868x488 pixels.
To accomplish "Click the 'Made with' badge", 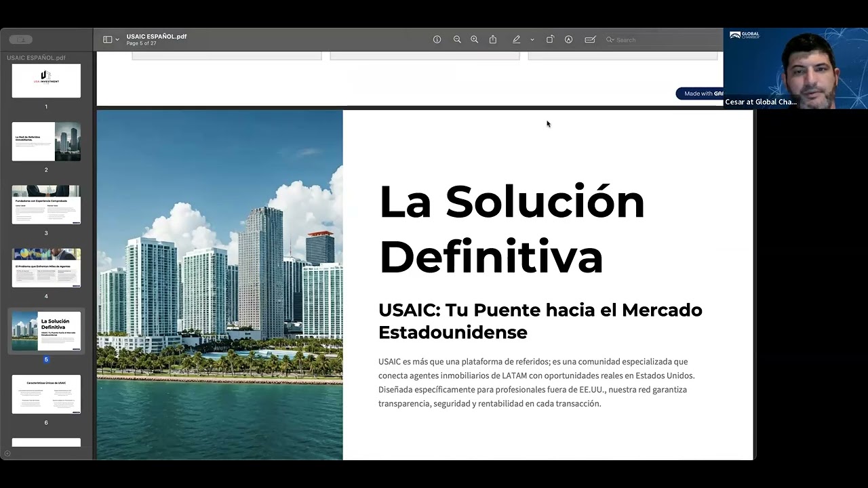I will (700, 94).
